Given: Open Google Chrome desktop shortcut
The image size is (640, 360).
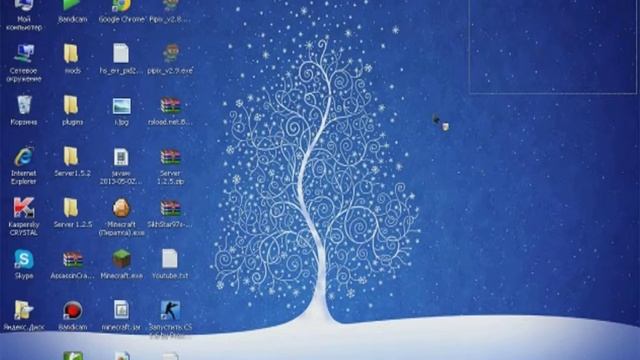Looking at the screenshot, I should 121,11.
